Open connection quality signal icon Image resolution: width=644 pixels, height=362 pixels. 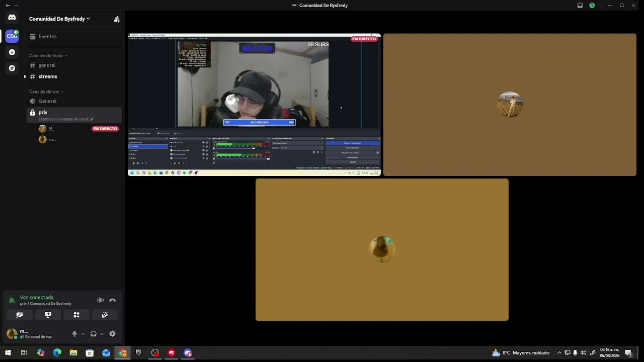coord(12,300)
